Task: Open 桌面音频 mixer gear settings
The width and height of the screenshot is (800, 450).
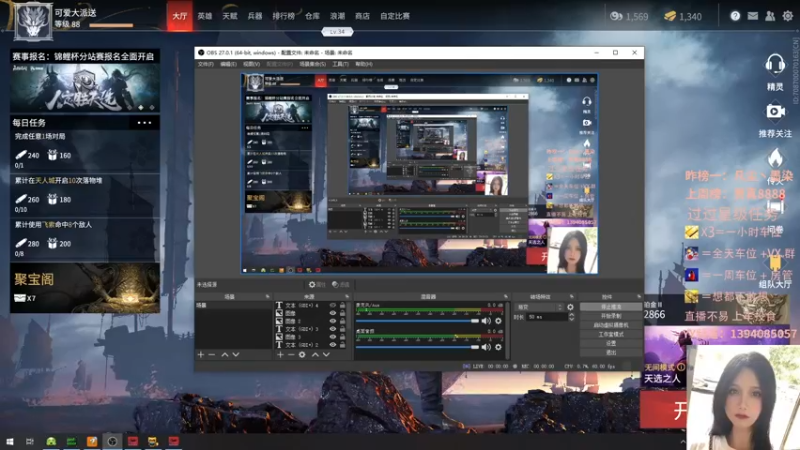Action: pos(498,347)
